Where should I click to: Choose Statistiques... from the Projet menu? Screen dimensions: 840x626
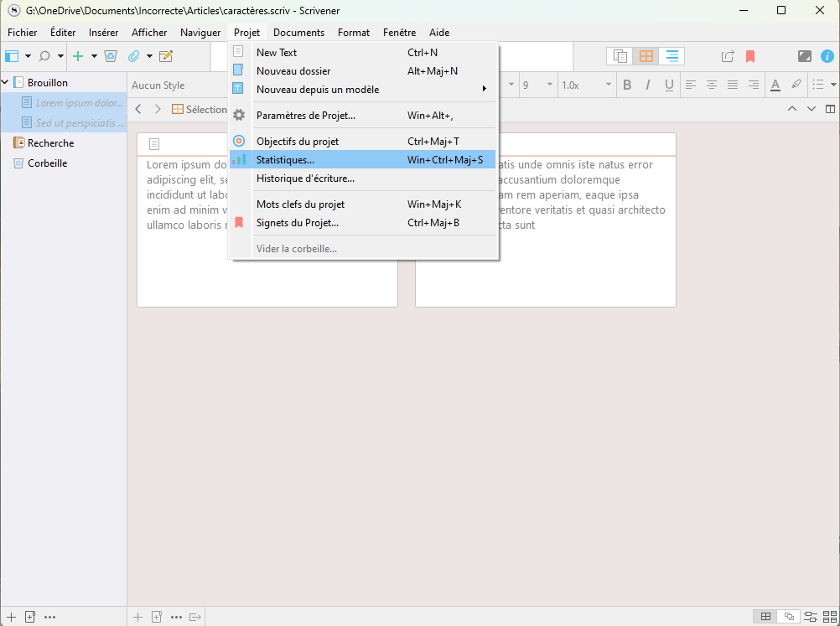point(363,159)
